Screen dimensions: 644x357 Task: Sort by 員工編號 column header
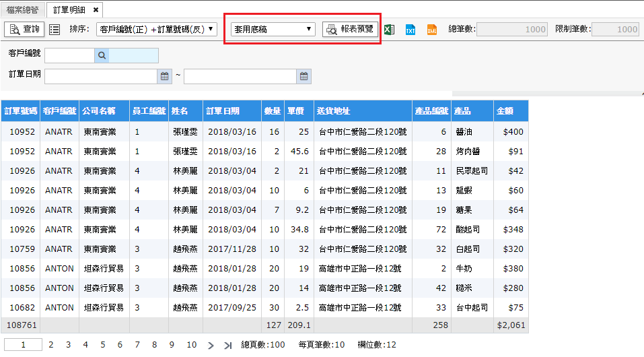click(149, 111)
